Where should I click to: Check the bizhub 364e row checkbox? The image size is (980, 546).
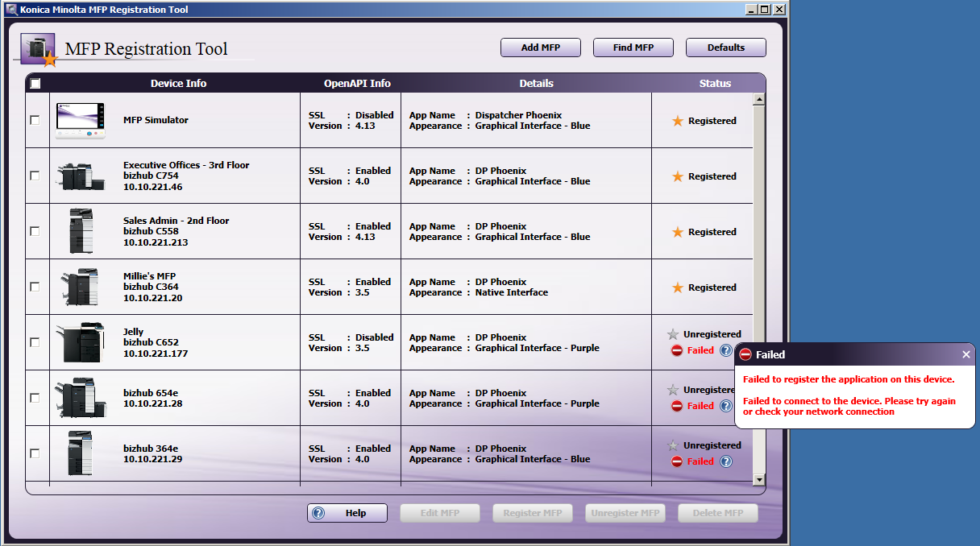coord(35,453)
